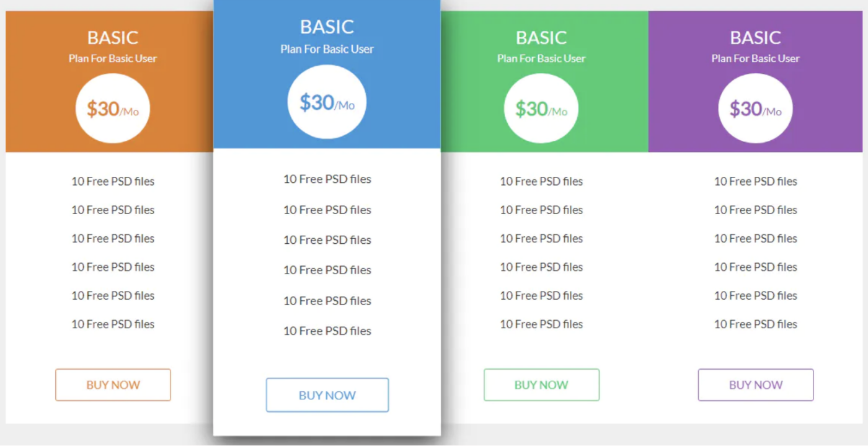868x446 pixels.
Task: Select first '10 Free PSD files' on purple card
Action: point(755,181)
